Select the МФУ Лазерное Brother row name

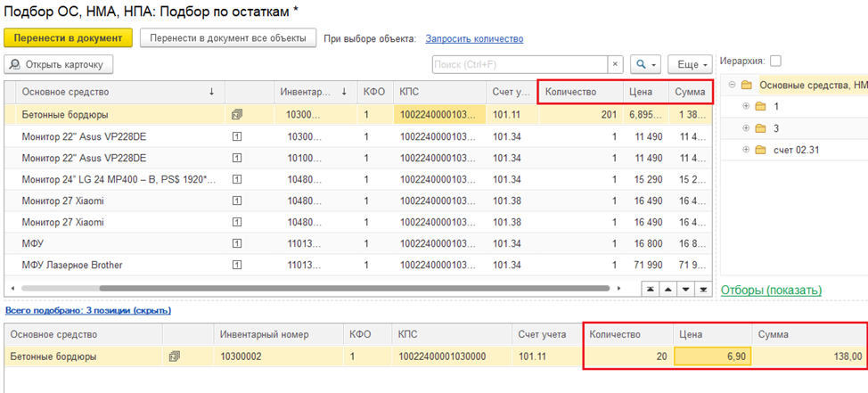pos(72,266)
